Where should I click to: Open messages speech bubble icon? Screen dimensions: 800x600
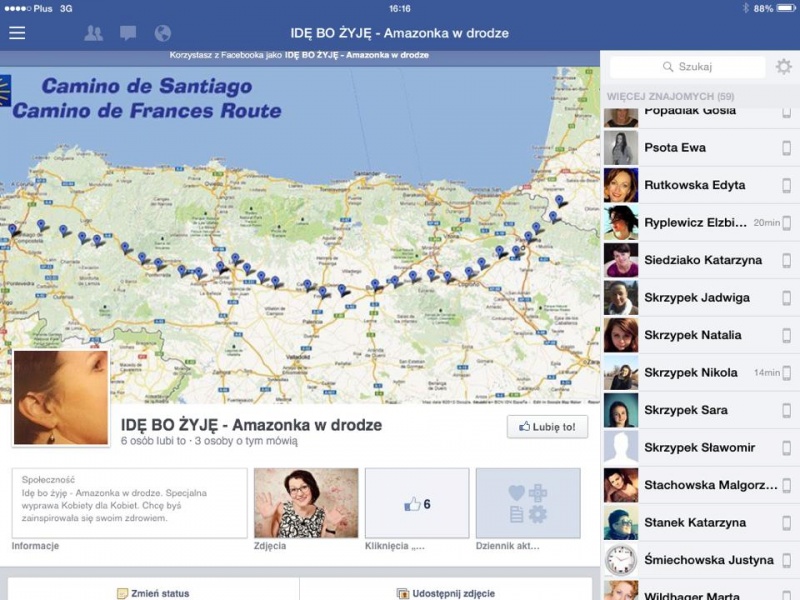point(128,33)
